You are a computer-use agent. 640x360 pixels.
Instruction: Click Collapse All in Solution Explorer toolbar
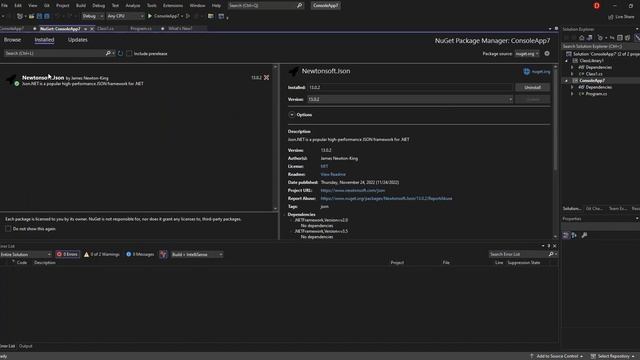[620, 38]
